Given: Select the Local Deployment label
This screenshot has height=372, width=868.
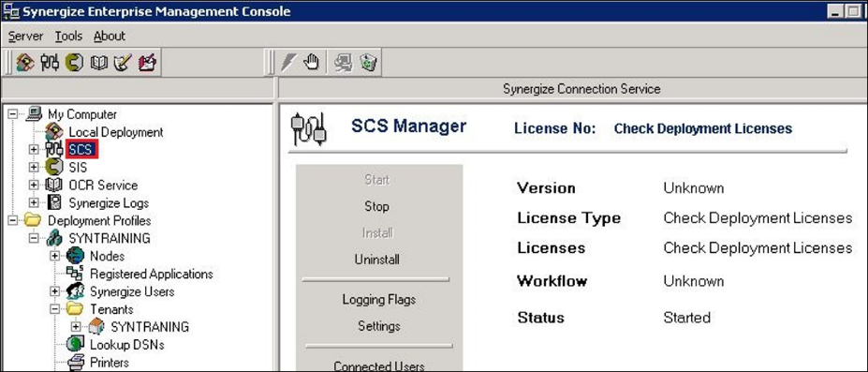Looking at the screenshot, I should 116,132.
